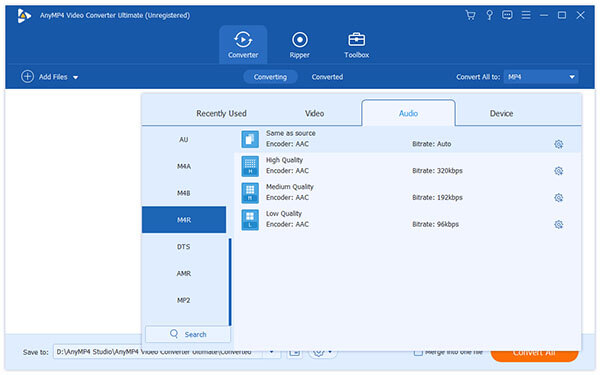Screen dimensions: 600x375
Task: Click the 'Medium Quality' profile name
Action: click(x=290, y=187)
